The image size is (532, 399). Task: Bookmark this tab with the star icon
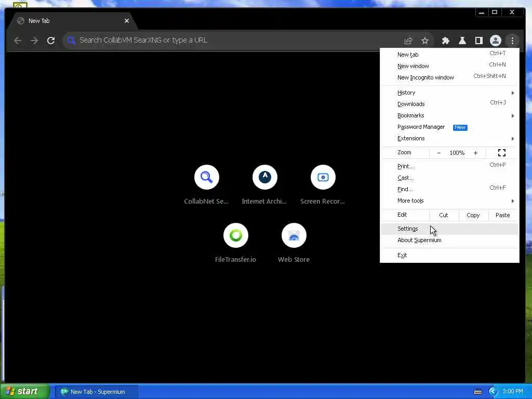tap(425, 41)
